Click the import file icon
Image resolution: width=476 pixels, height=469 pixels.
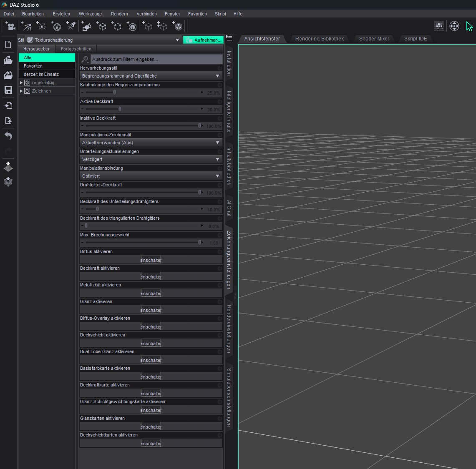pos(8,105)
